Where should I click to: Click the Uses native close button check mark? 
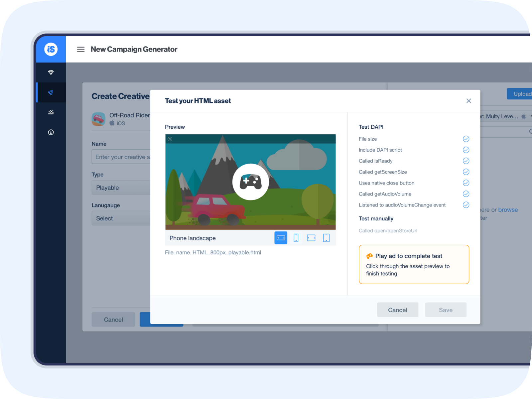(x=466, y=183)
